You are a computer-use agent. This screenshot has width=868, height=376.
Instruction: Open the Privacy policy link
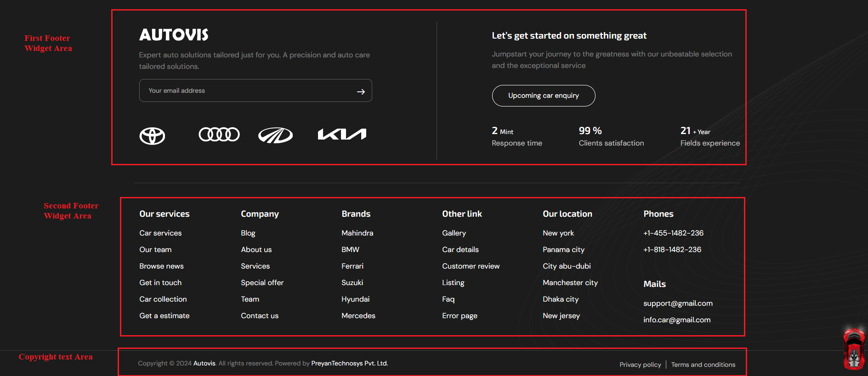coord(640,365)
